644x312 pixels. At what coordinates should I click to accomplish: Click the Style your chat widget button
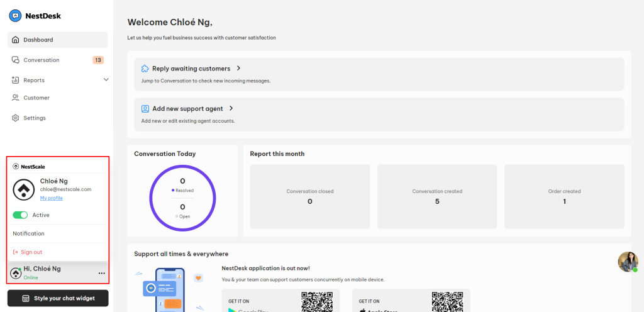click(x=58, y=298)
